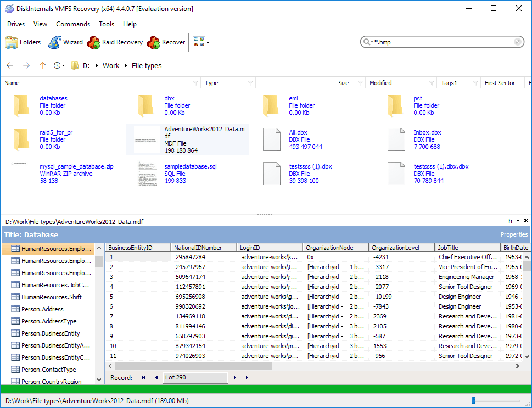Select the databases folder icon
The width and height of the screenshot is (532, 408).
click(21, 106)
